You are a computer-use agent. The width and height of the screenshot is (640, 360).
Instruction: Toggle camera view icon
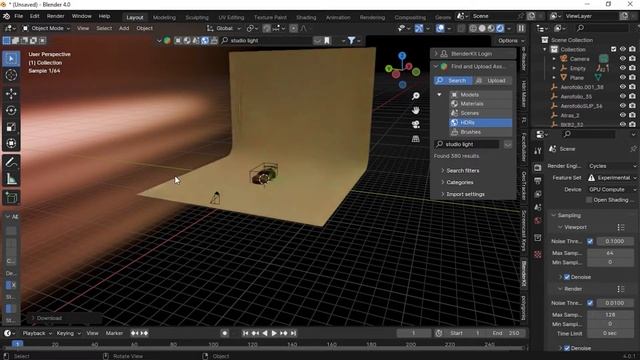click(x=416, y=124)
